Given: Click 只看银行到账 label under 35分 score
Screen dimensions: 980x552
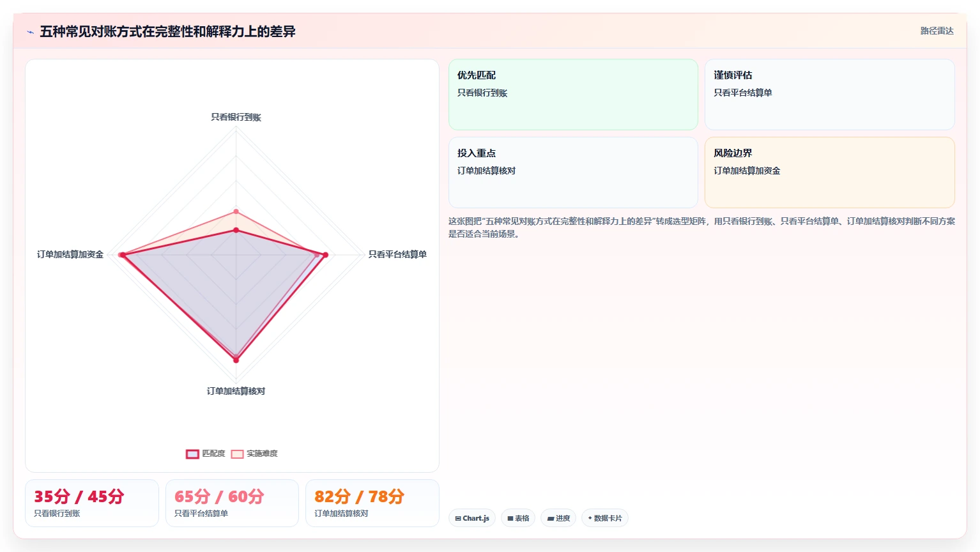Looking at the screenshot, I should click(x=57, y=514).
